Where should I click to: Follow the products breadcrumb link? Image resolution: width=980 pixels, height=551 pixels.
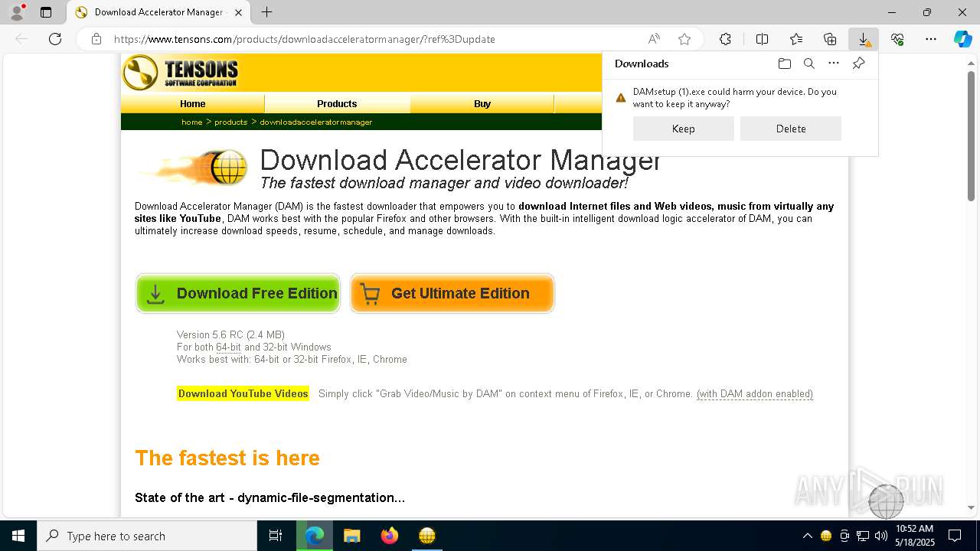[230, 122]
